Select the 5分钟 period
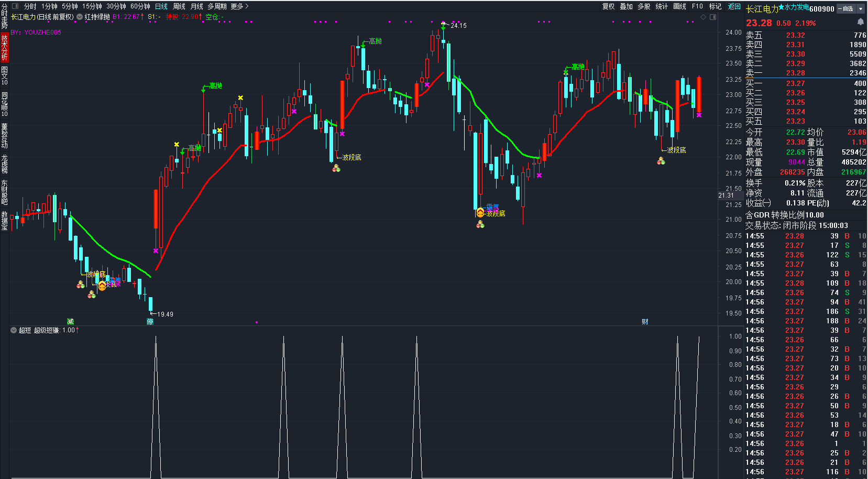868x479 pixels. coord(70,6)
